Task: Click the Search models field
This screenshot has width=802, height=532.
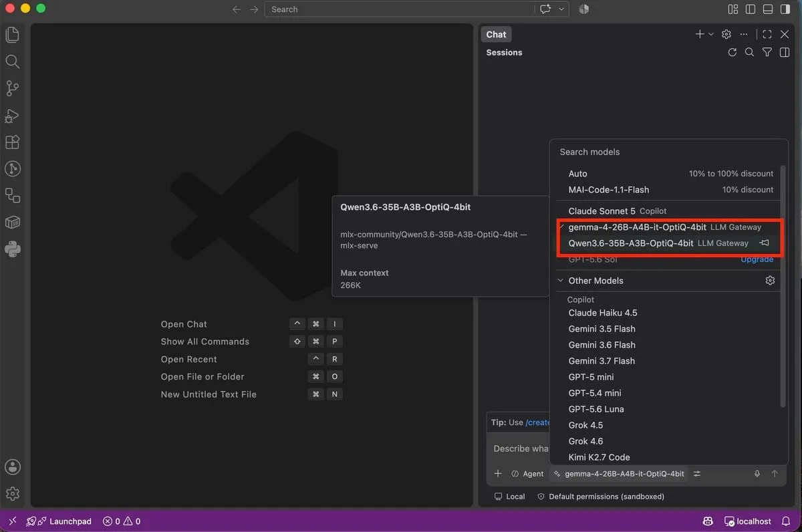Action: pyautogui.click(x=668, y=152)
